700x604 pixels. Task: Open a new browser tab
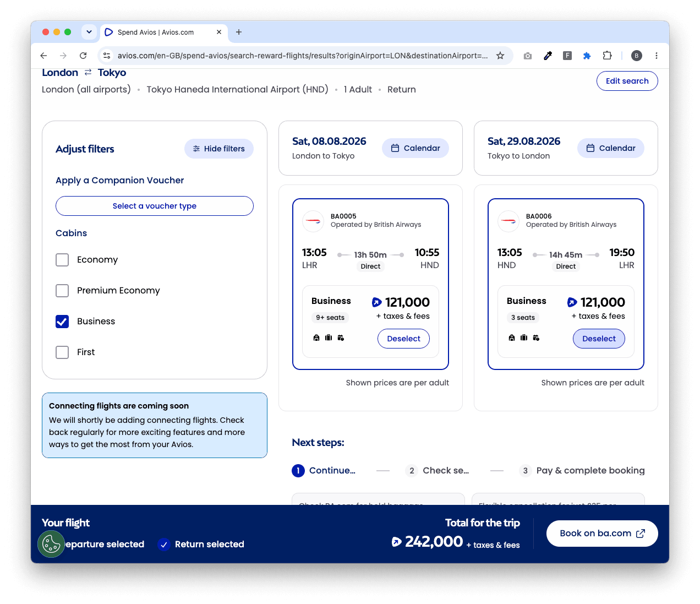239,32
